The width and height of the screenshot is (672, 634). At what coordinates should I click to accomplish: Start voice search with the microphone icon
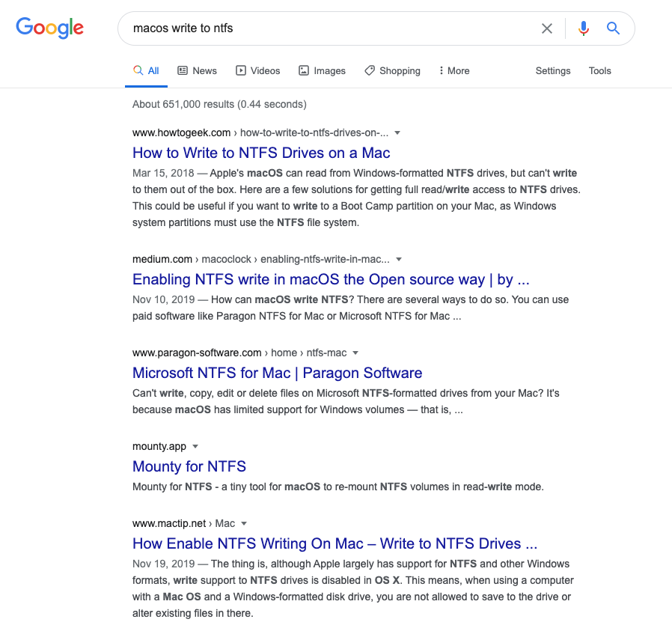click(x=583, y=28)
